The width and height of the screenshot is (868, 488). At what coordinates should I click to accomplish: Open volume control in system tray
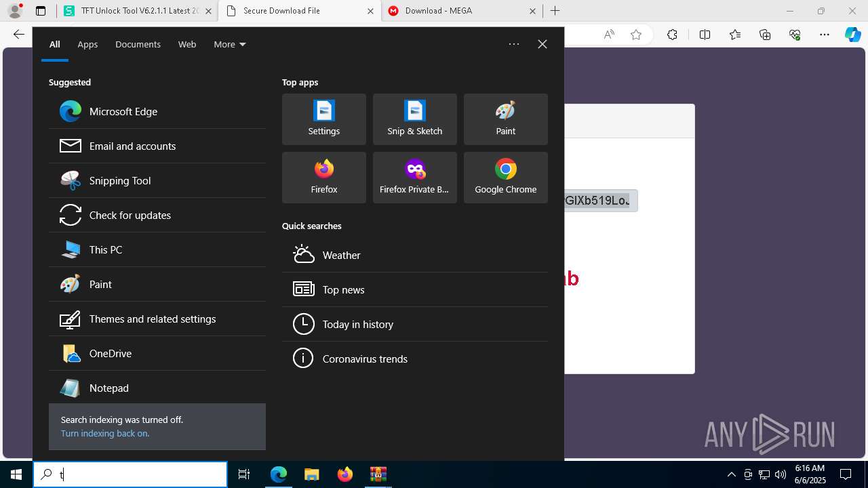click(781, 474)
